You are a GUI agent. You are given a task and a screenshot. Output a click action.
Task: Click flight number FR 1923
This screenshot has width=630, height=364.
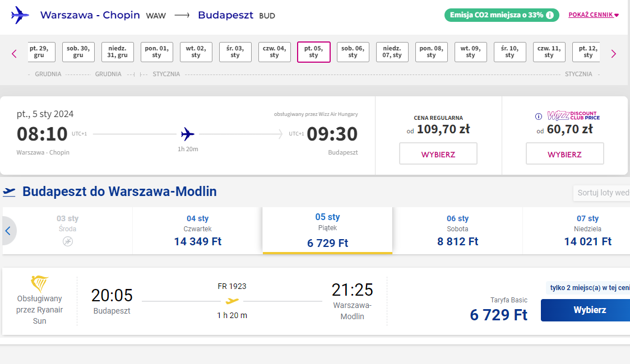232,287
